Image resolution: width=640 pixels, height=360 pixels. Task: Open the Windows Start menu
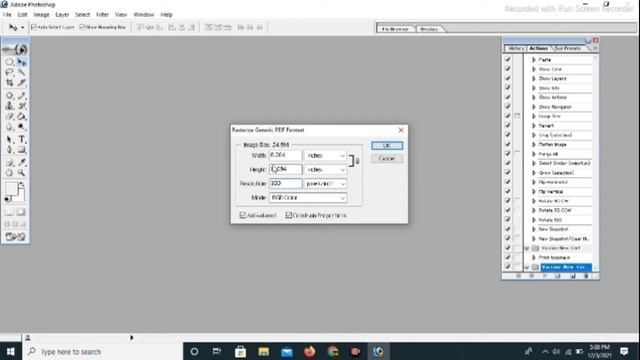[11, 351]
